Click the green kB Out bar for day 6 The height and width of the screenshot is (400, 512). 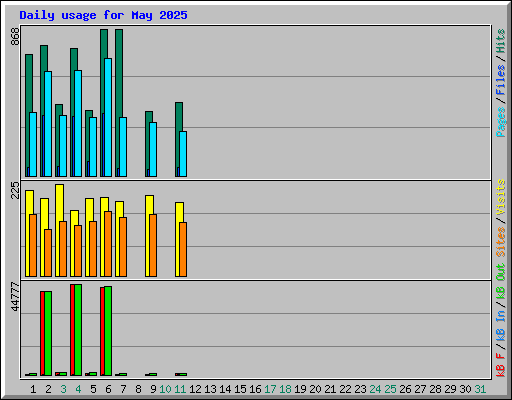[108, 331]
